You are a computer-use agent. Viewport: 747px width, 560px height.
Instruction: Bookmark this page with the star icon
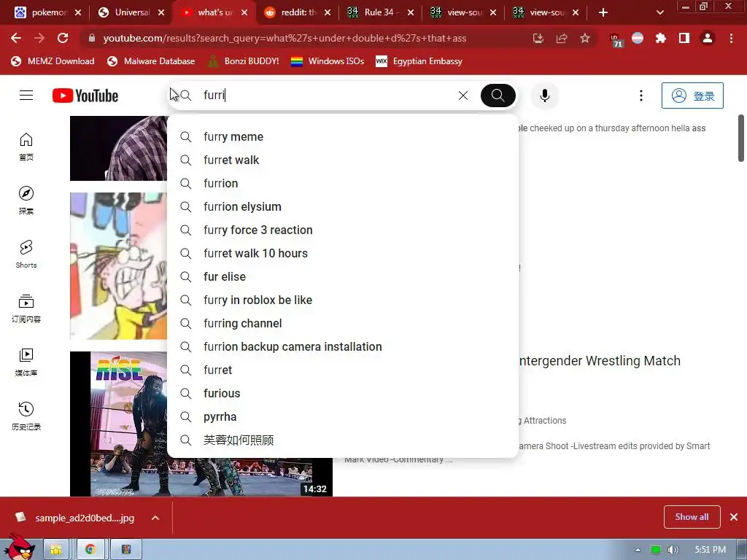[x=585, y=38]
